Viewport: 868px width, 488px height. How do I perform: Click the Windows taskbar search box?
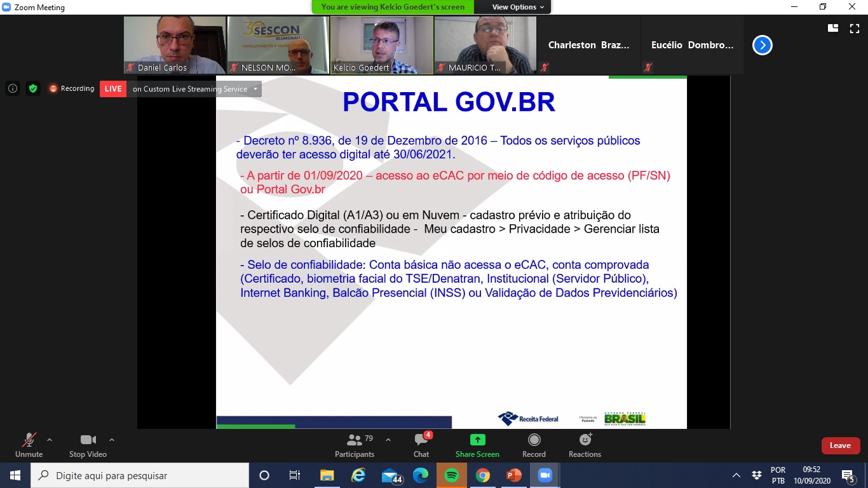tap(140, 475)
